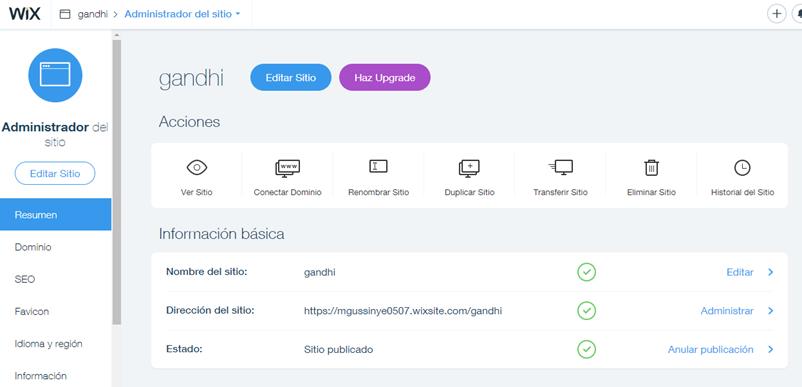The width and height of the screenshot is (802, 387).
Task: Open the Información sidebar item
Action: [55, 376]
